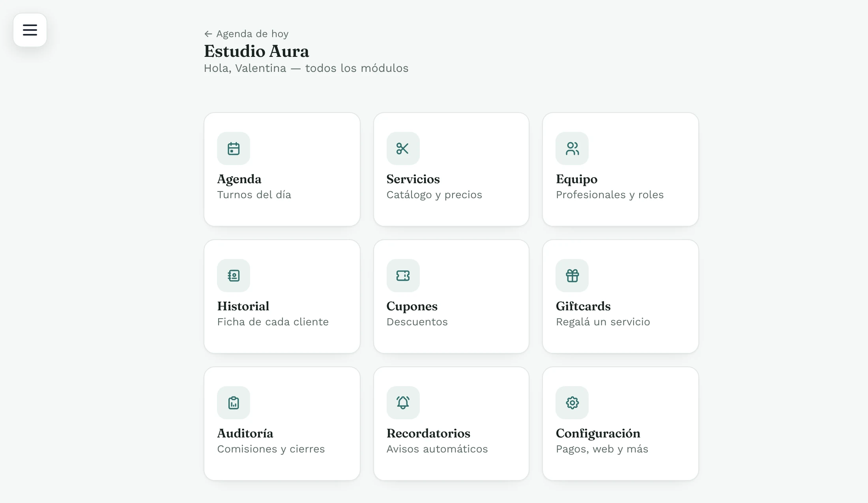Go back via 'Agenda de hoy' link
The image size is (868, 503).
247,34
